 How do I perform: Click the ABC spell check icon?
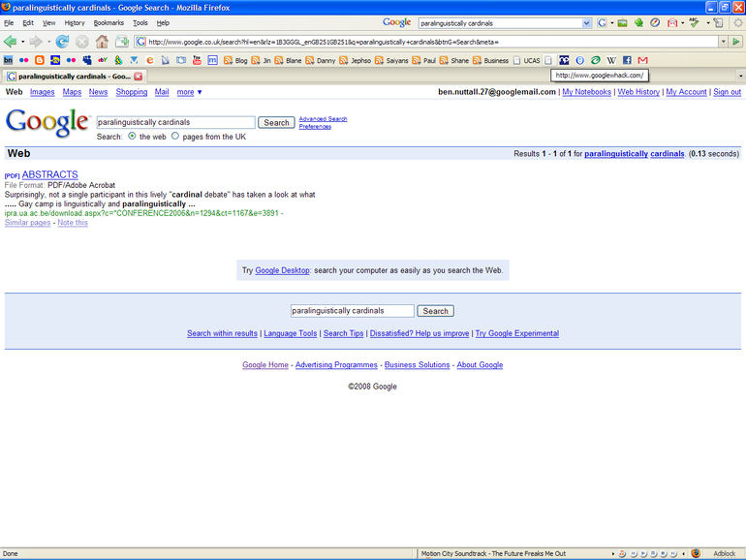coord(694,23)
